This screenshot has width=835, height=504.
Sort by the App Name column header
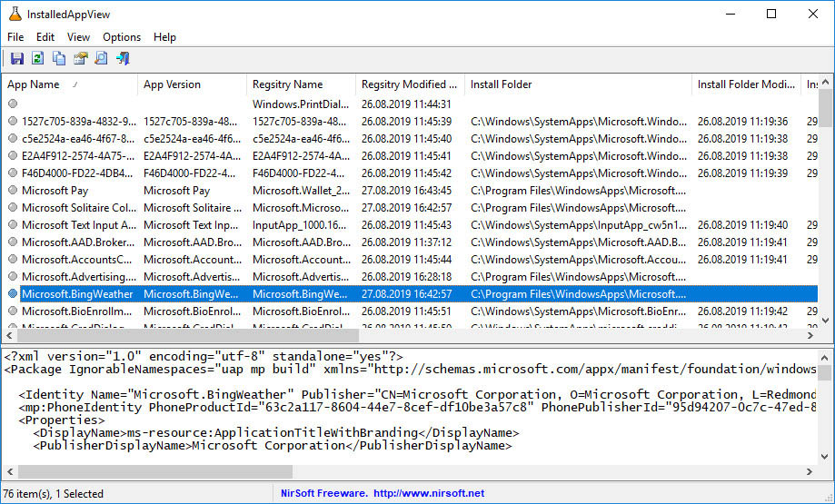tap(70, 84)
